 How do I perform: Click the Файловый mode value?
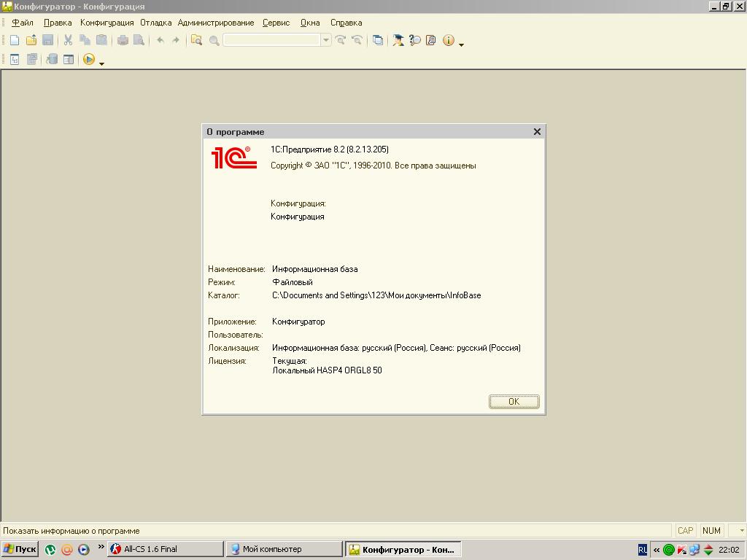(x=293, y=282)
